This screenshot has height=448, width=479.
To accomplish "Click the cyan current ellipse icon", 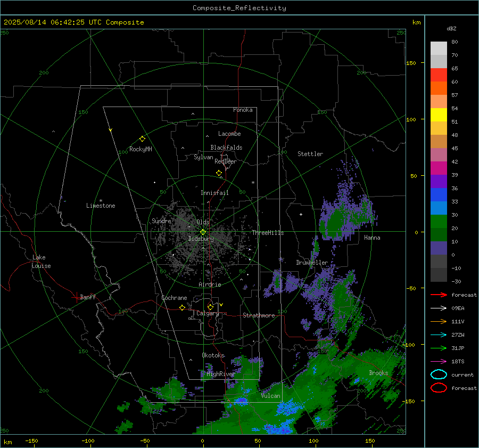I will tap(439, 374).
